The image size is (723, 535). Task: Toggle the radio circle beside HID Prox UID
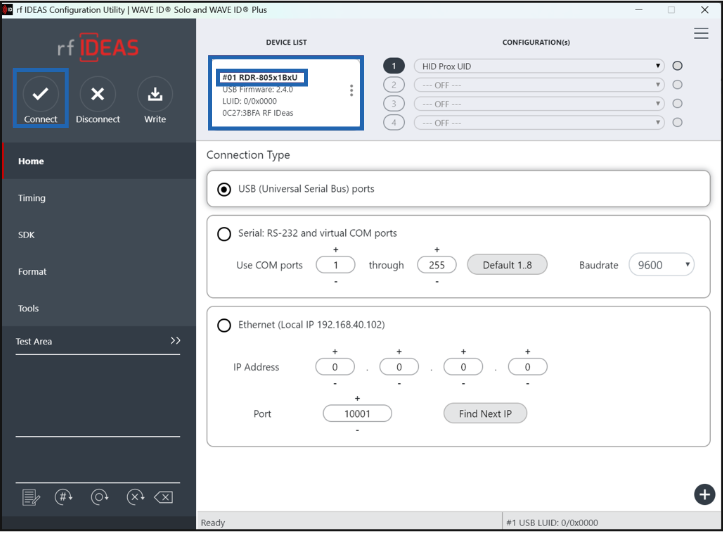pos(677,65)
